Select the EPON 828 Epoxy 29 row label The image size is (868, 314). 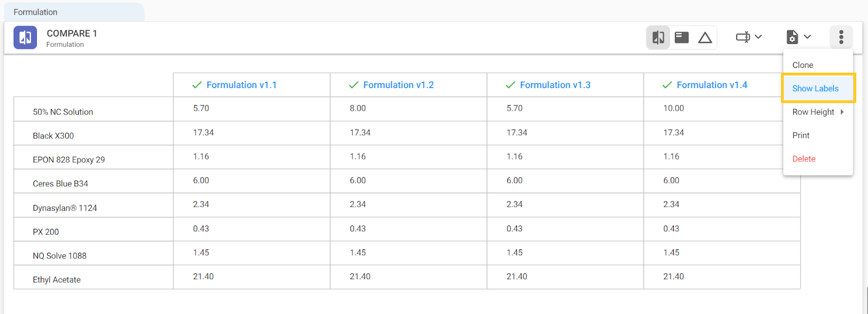pyautogui.click(x=69, y=160)
